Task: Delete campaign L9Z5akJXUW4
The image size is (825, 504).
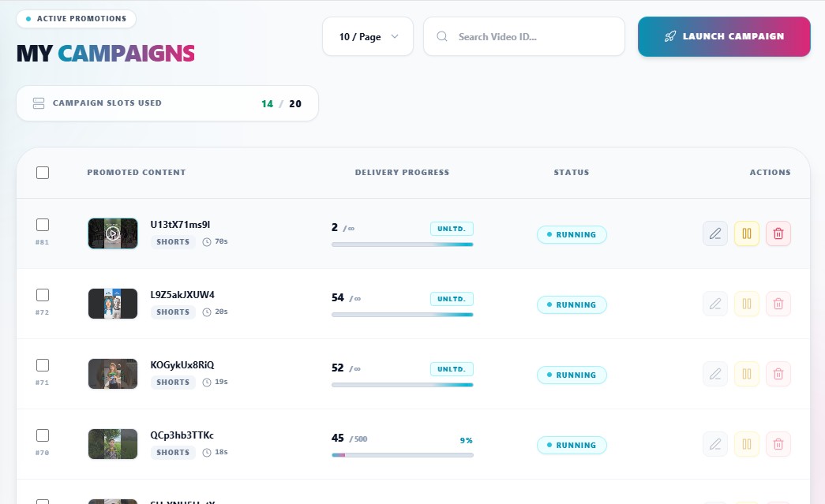Action: pyautogui.click(x=778, y=304)
